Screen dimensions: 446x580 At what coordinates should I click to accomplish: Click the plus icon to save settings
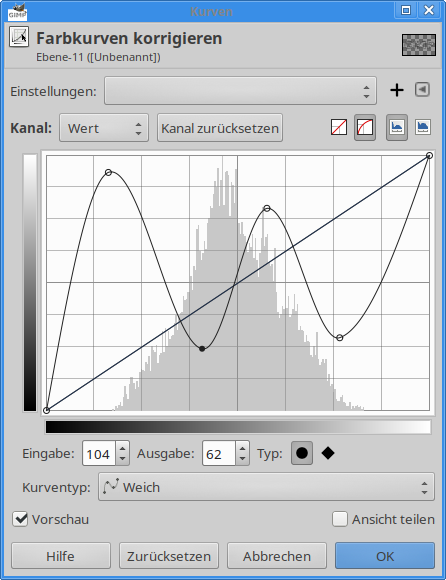point(397,90)
